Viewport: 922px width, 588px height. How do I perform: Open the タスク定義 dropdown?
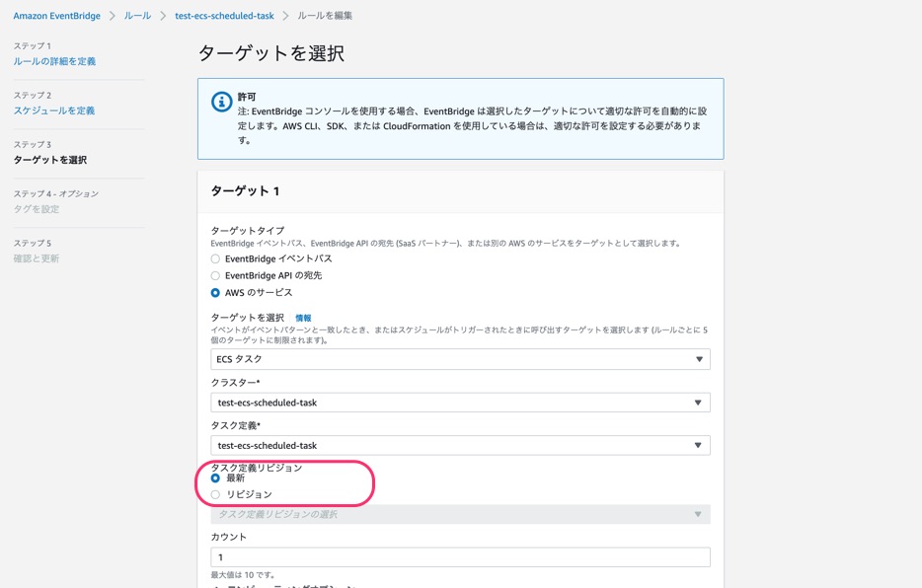[x=460, y=445]
